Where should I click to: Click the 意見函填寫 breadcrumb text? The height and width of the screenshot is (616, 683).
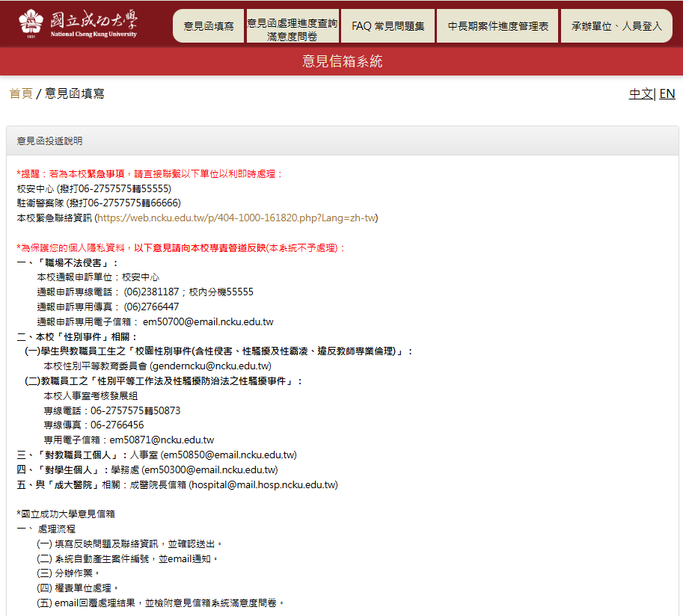tap(74, 93)
